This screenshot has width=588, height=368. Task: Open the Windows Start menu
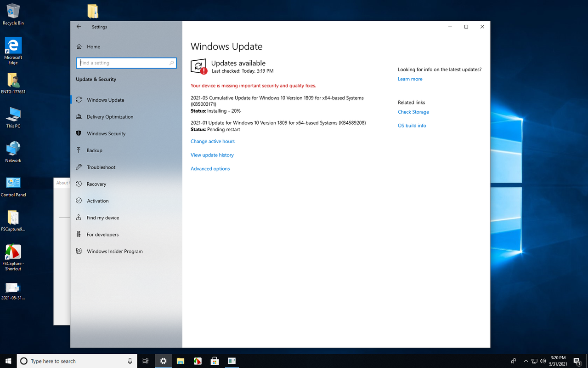[8, 361]
